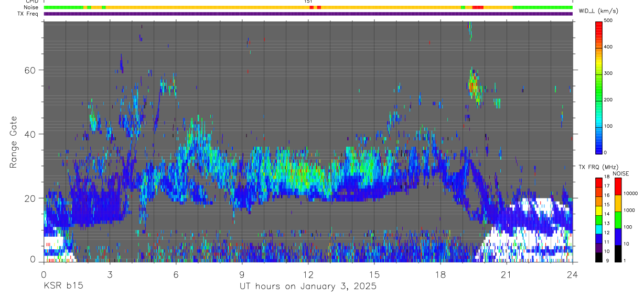Screen dimensions: 644x297
Task: Click the '400' tick on the width color bar
Action: coord(608,47)
